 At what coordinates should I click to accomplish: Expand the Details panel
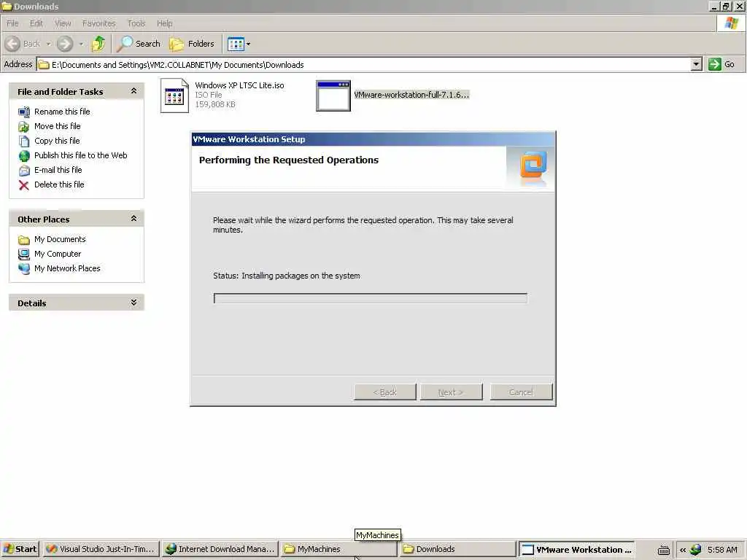134,303
